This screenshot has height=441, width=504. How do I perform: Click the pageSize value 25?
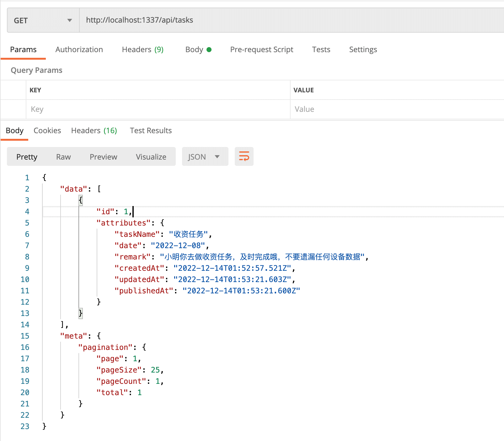point(155,370)
